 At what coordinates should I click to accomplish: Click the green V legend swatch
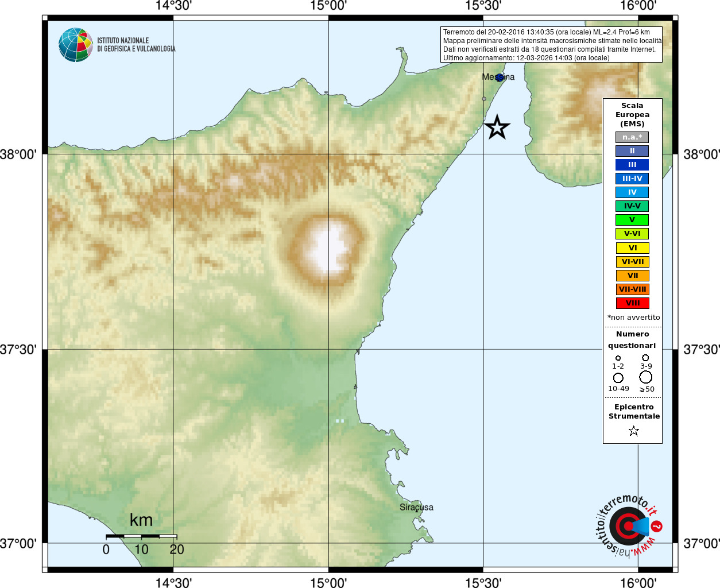click(632, 220)
